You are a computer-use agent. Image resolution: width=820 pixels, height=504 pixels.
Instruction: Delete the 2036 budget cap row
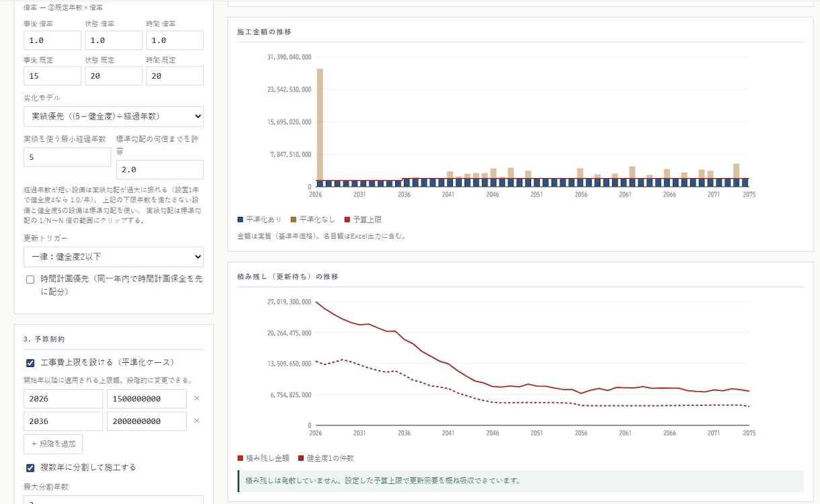(x=197, y=421)
